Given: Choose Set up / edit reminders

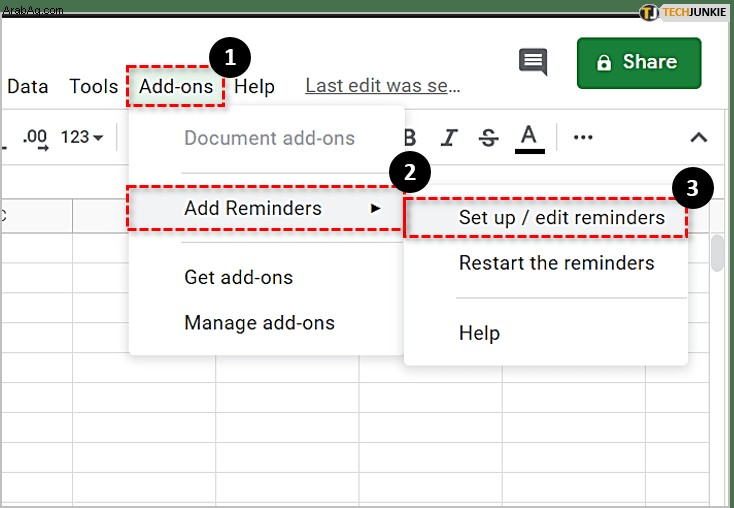Looking at the screenshot, I should 546,218.
